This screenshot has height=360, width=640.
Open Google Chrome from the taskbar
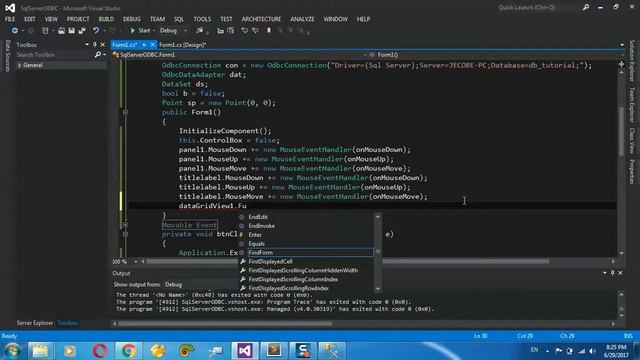(x=128, y=351)
